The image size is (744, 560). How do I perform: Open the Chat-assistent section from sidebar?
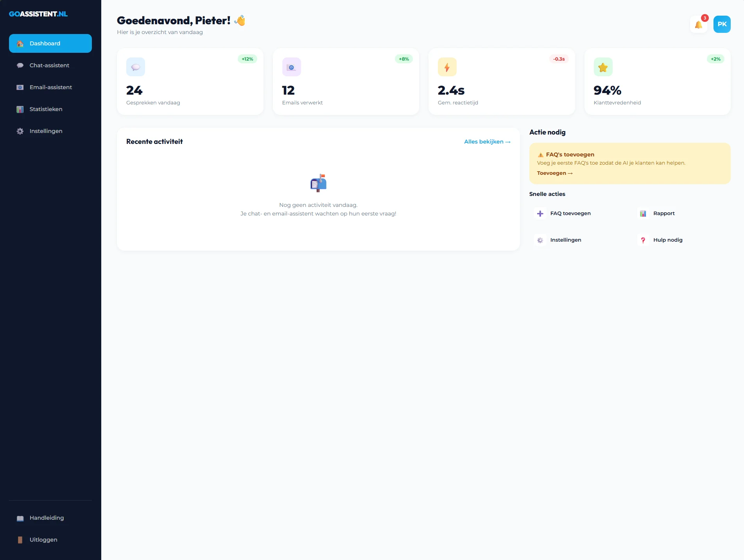pos(49,65)
